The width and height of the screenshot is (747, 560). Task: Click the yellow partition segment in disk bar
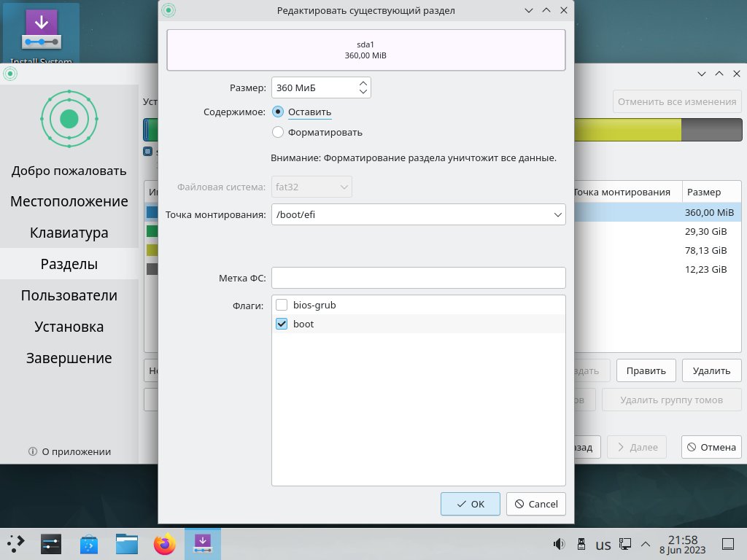coord(627,130)
